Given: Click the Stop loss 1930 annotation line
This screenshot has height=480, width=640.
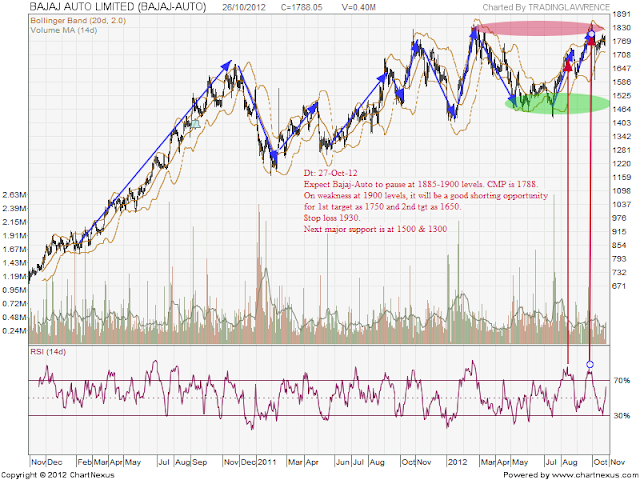Looking at the screenshot, I should (332, 218).
